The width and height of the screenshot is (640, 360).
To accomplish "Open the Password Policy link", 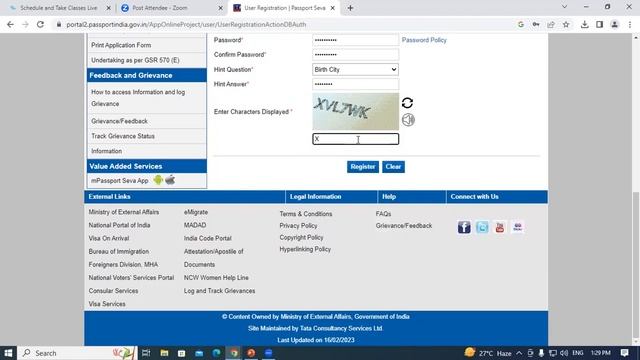I will coord(424,40).
